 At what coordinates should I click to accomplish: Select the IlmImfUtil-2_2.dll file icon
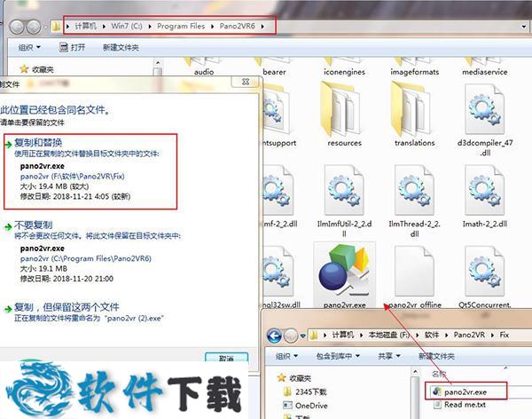pos(344,190)
